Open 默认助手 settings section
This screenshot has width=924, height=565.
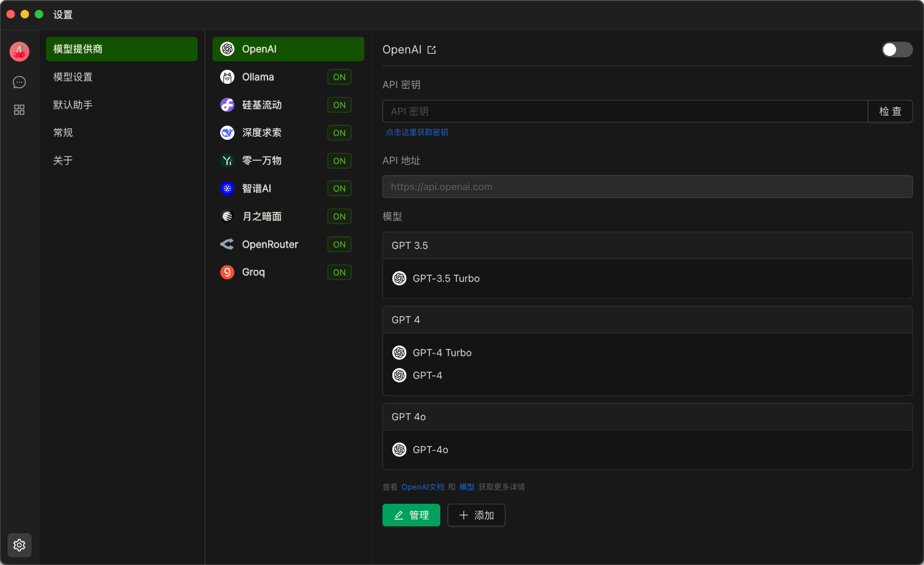[122, 105]
